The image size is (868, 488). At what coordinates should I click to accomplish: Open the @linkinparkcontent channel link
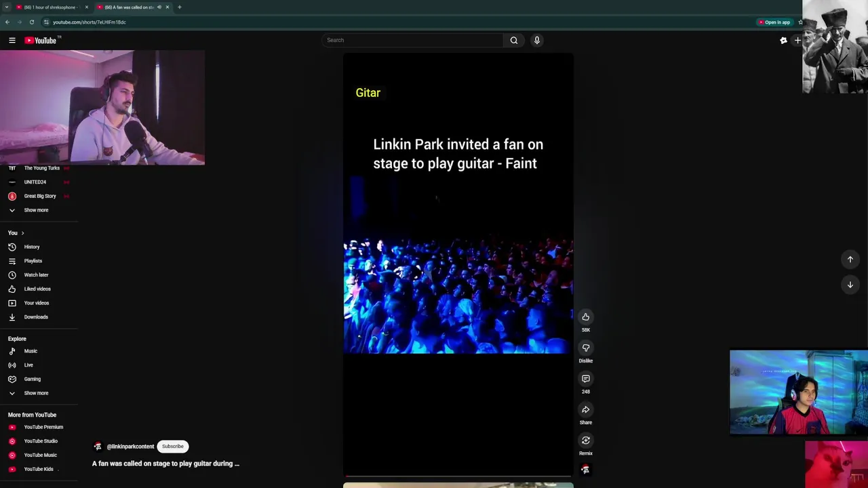click(130, 447)
